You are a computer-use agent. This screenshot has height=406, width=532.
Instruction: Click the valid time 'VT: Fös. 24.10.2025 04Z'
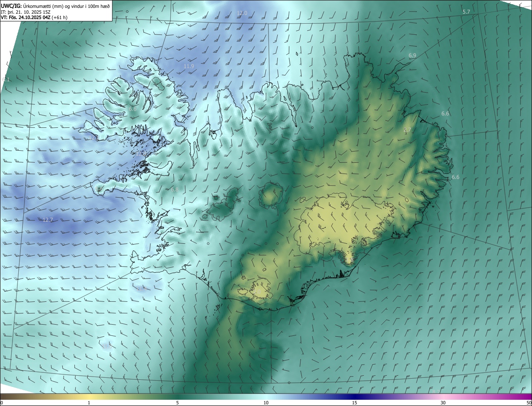pos(26,17)
